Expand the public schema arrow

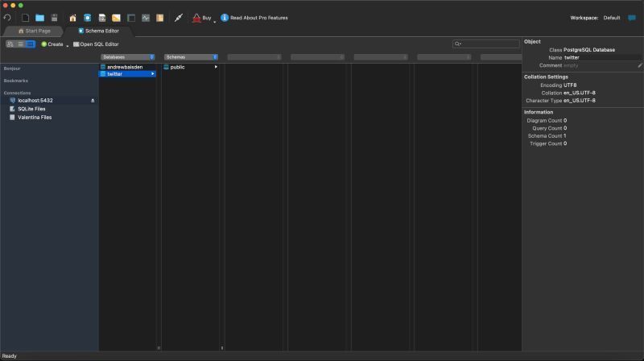tap(216, 67)
